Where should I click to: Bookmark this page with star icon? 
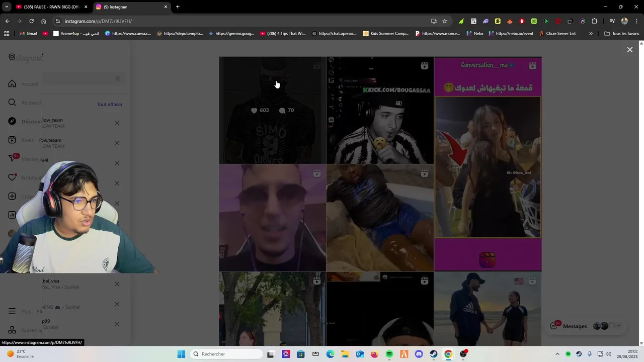(x=445, y=21)
